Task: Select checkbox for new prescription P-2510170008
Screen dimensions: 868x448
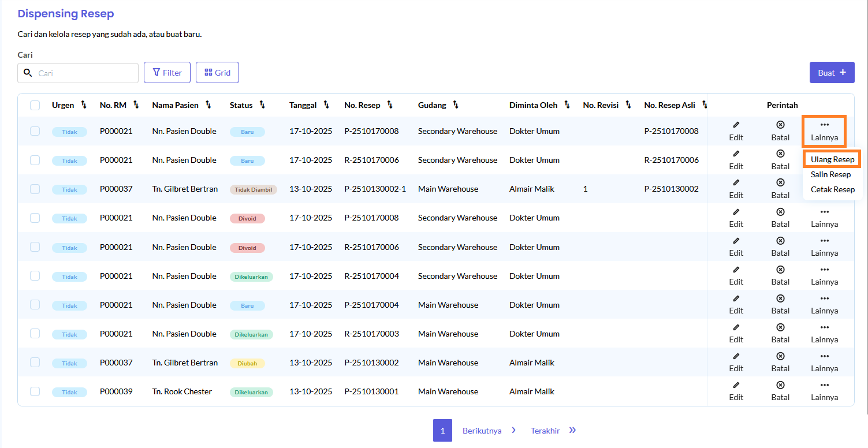Action: 35,131
